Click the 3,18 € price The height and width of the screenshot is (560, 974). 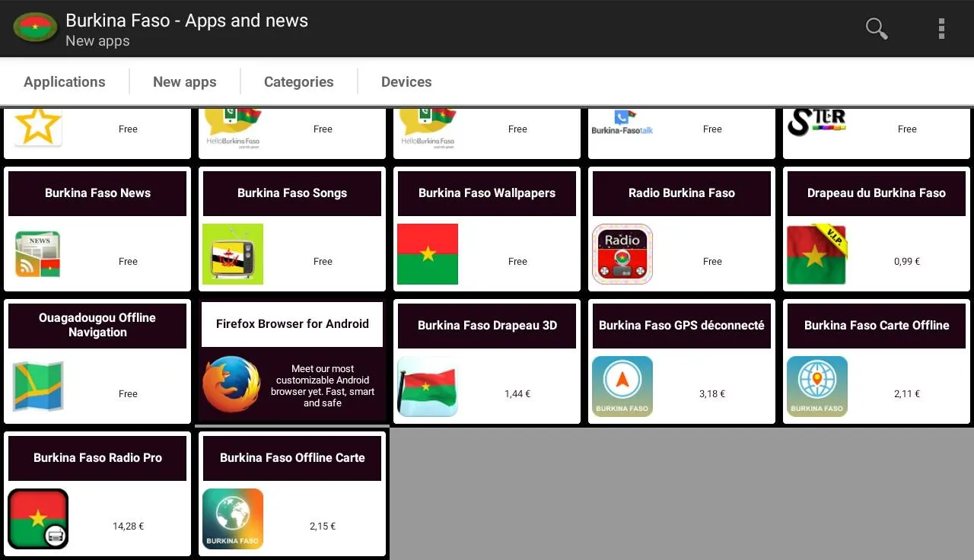pyautogui.click(x=712, y=394)
